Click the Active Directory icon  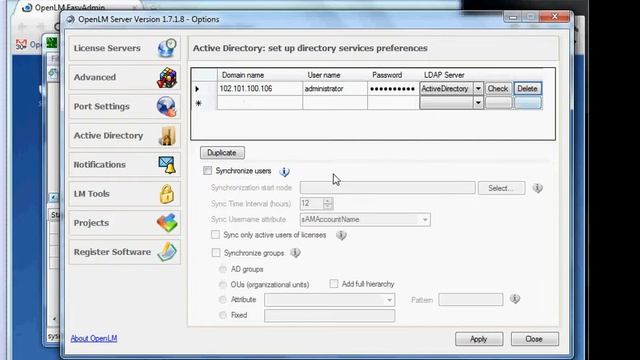(167, 136)
